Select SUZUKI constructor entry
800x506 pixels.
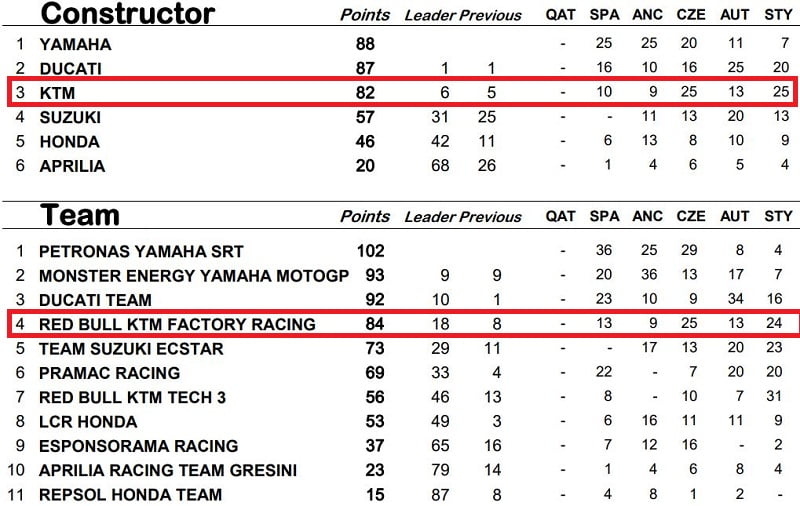(70, 118)
